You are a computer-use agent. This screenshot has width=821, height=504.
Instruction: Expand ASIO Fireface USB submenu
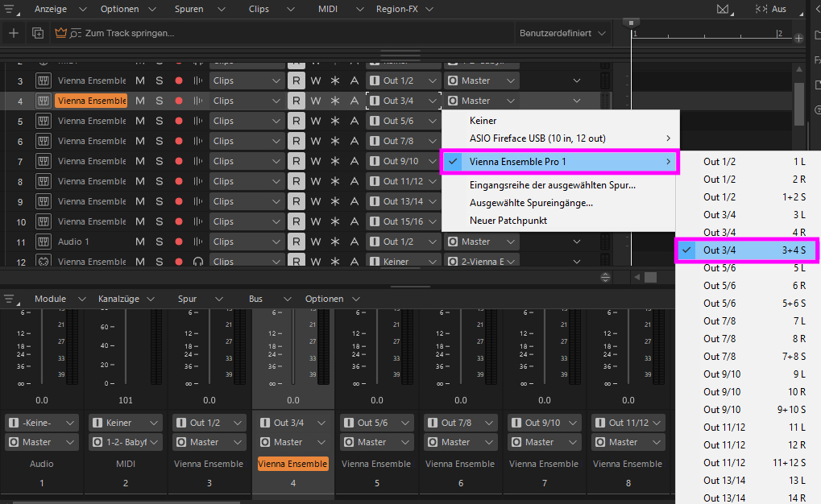[x=560, y=138]
